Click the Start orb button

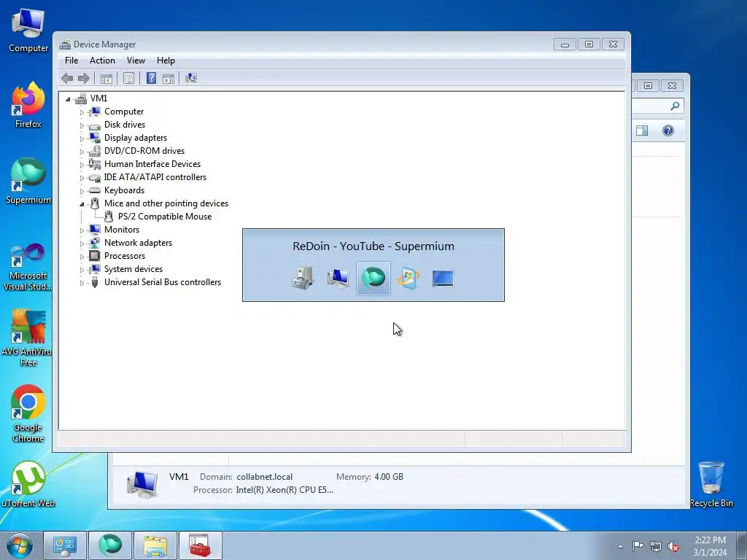19,545
